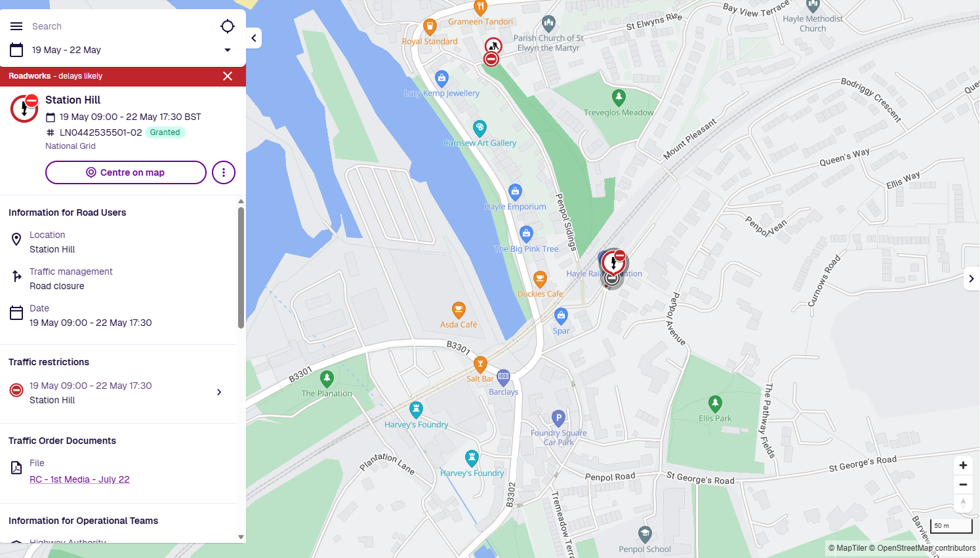Open the three-dot more options button

coord(224,172)
